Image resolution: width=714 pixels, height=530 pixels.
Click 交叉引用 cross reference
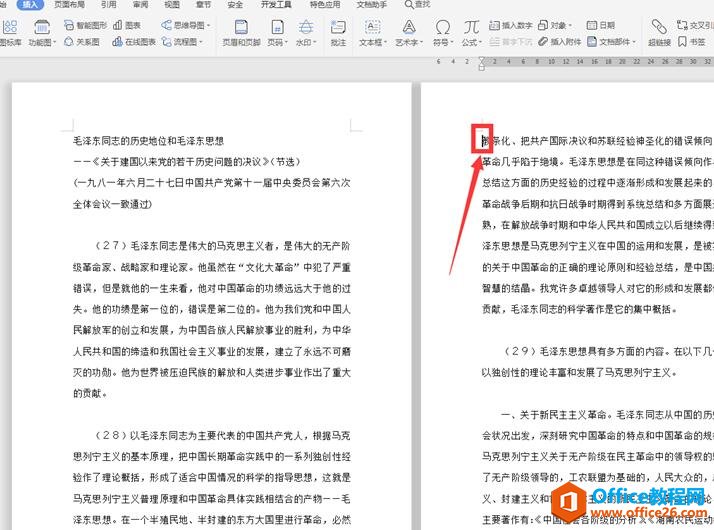point(695,25)
